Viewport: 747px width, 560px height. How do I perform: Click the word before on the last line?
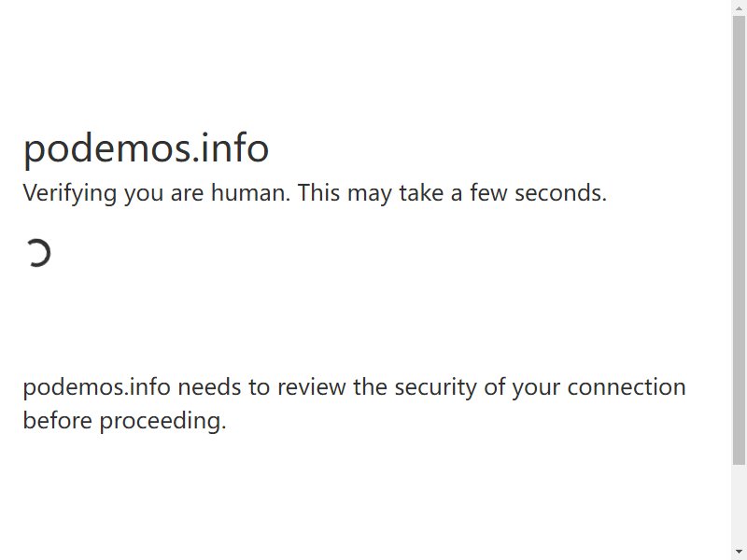[x=57, y=421]
